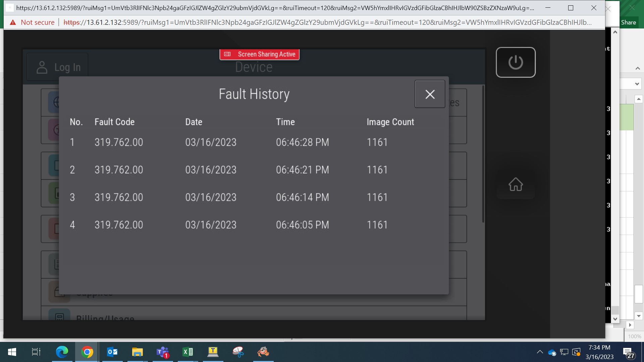
Task: Show hidden system tray icons
Action: [540, 352]
